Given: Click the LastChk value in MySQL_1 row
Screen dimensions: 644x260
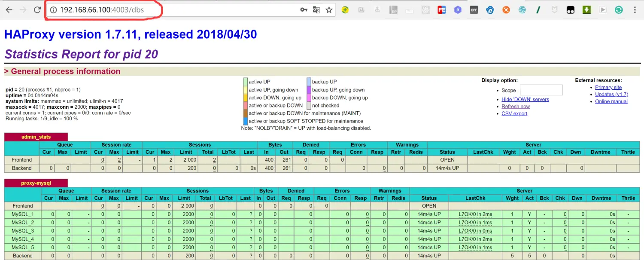Looking at the screenshot, I should click(x=475, y=214).
